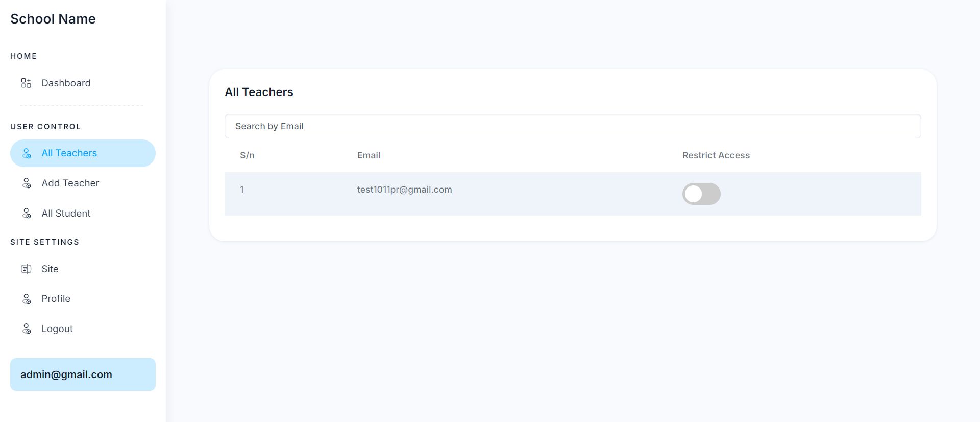Click the Dashboard grid icon
The height and width of the screenshot is (422, 980).
[26, 83]
